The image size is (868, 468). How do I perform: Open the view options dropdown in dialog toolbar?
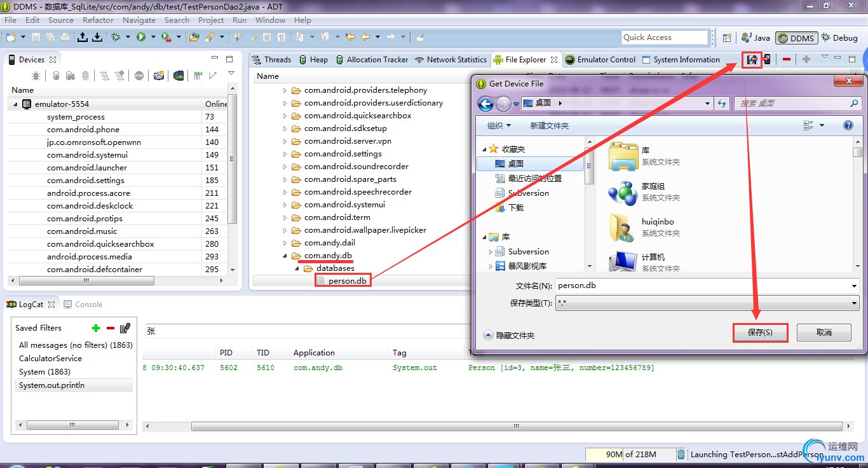822,125
